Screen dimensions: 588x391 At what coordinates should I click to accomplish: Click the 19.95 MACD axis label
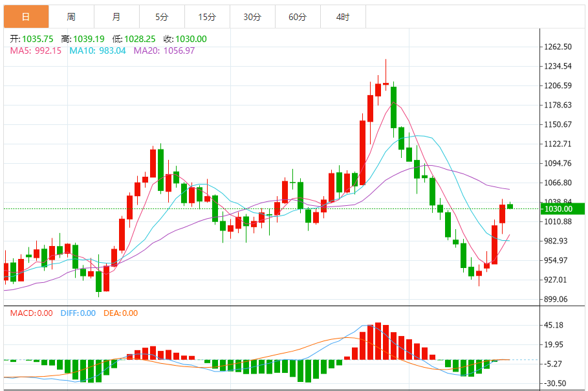pyautogui.click(x=554, y=344)
